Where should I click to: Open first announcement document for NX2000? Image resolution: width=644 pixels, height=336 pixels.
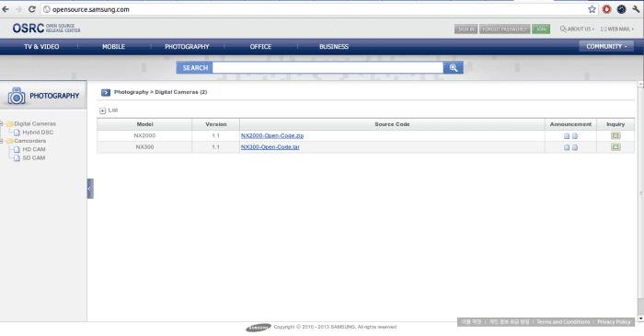567,136
